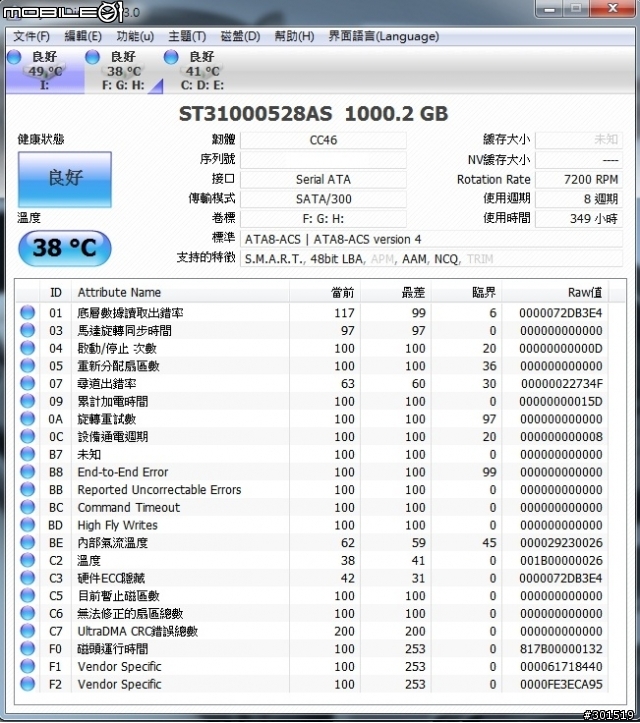Open the 幫助(H) menu
640x723 pixels.
click(294, 36)
